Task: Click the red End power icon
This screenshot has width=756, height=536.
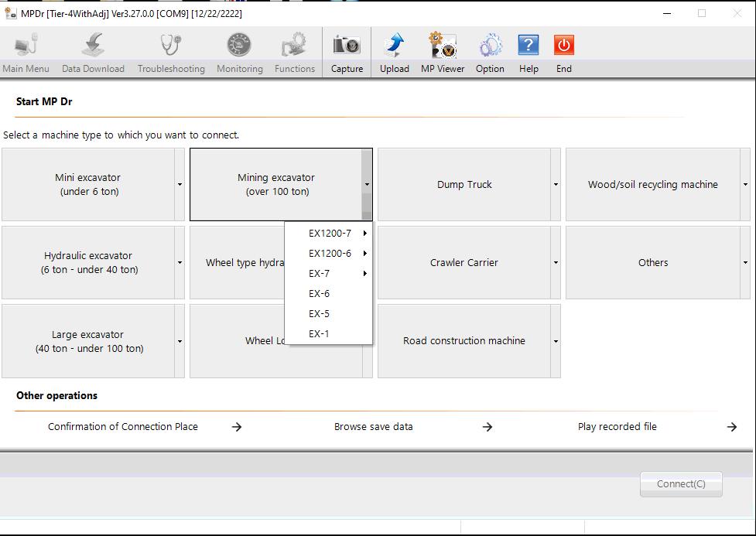Action: (563, 48)
